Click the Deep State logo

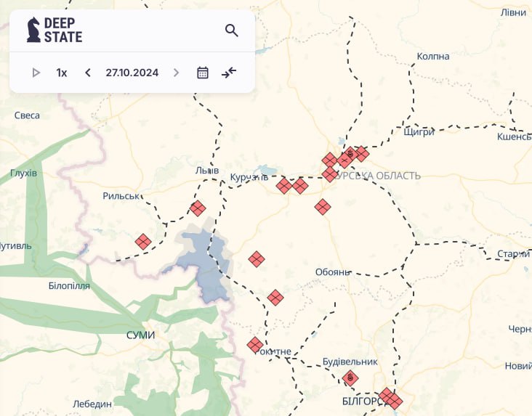tap(55, 30)
